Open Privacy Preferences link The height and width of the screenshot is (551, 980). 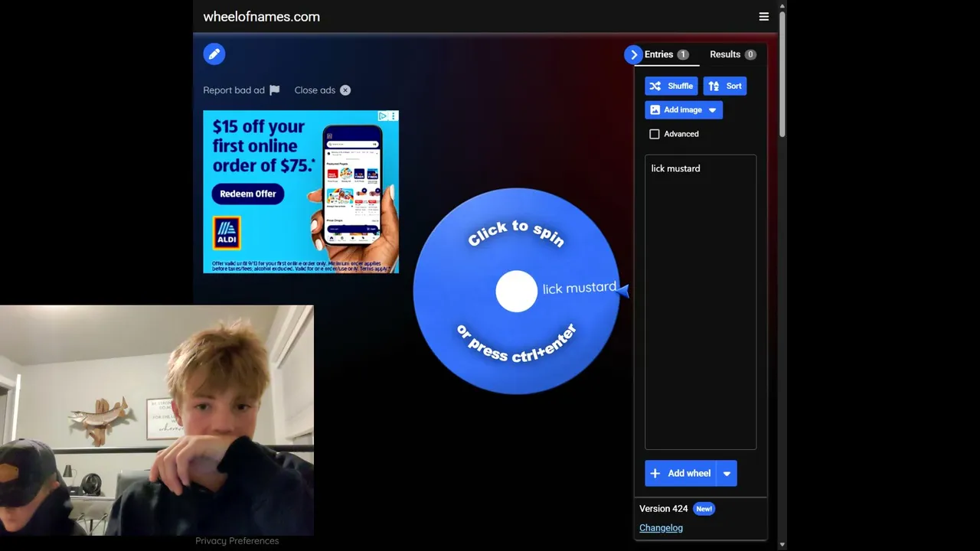(237, 541)
